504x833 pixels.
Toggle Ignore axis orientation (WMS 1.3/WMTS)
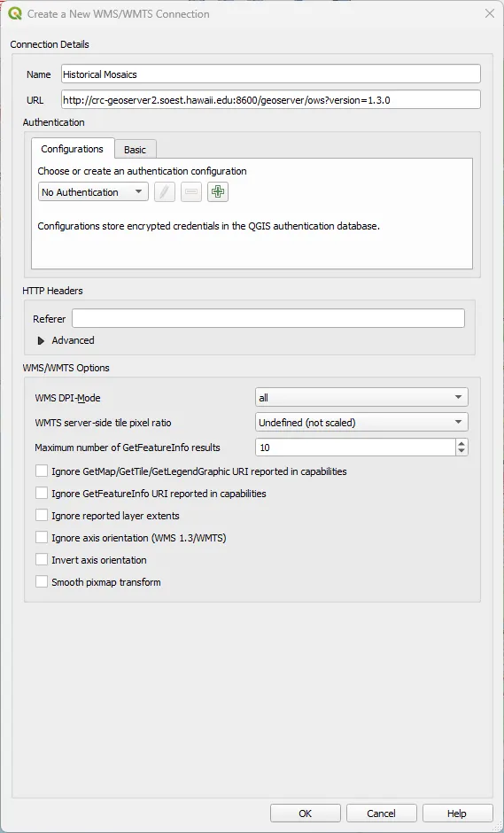point(42,538)
